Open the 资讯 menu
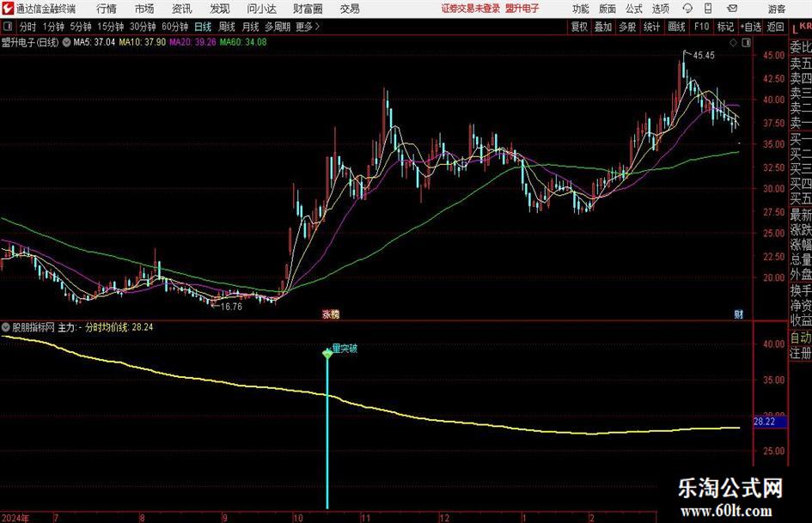The width and height of the screenshot is (812, 523). [182, 9]
